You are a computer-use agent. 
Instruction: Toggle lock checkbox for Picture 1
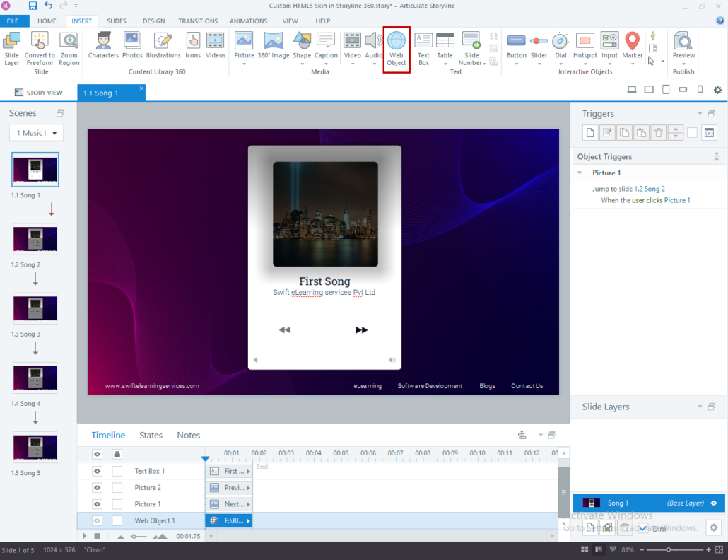(x=117, y=504)
